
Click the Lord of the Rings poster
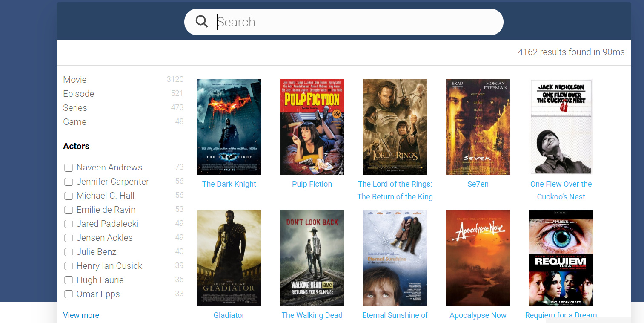coord(395,127)
